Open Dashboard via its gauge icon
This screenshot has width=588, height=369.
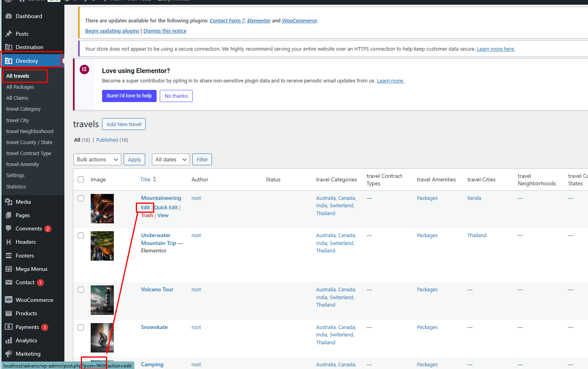[9, 16]
